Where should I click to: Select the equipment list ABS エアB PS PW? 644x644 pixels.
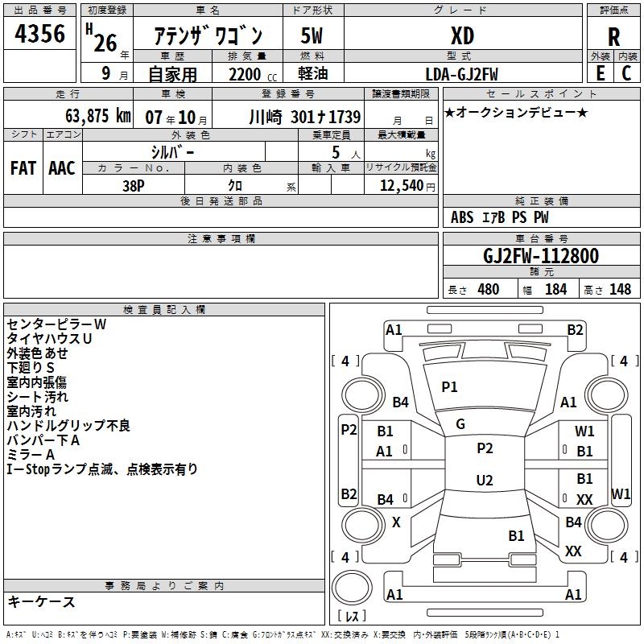tap(499, 217)
